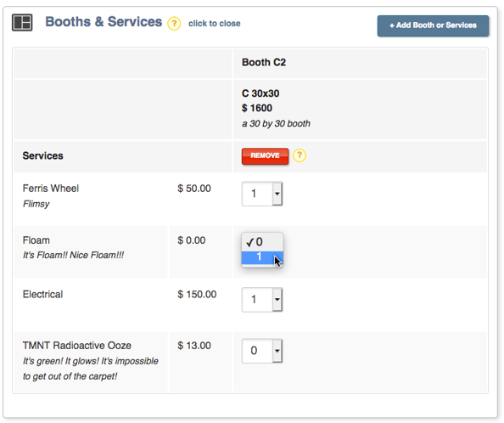
Task: Select checked option 0 in Floam dropdown
Action: point(262,242)
